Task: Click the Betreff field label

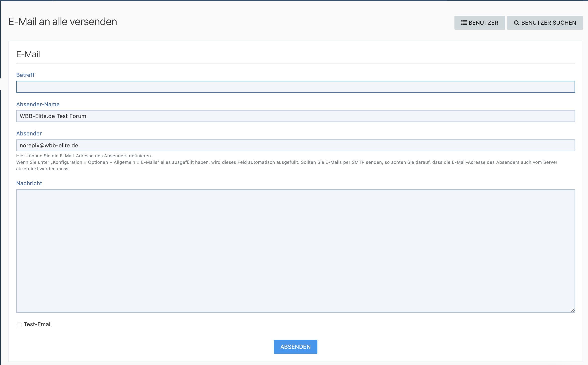Action: [x=25, y=75]
